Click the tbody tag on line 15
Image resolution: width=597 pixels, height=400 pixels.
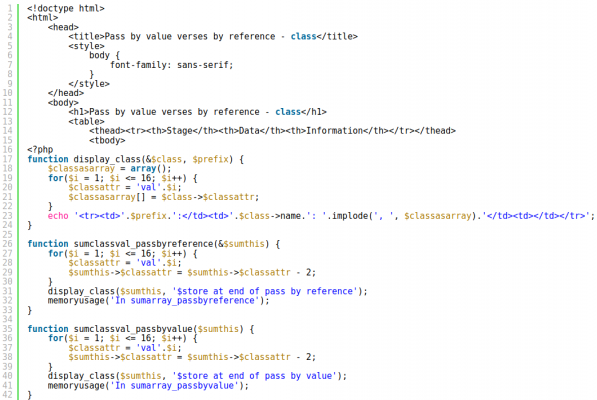point(107,140)
